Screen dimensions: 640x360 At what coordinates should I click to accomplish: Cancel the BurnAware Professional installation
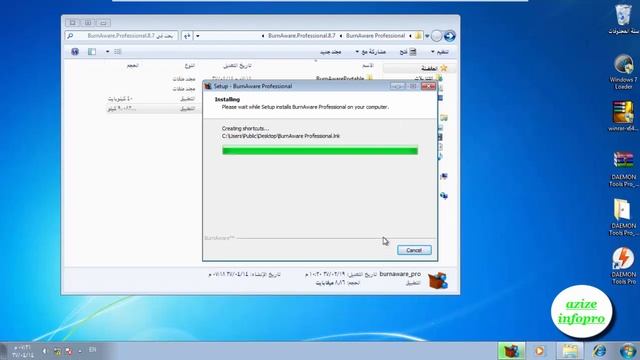(x=414, y=250)
